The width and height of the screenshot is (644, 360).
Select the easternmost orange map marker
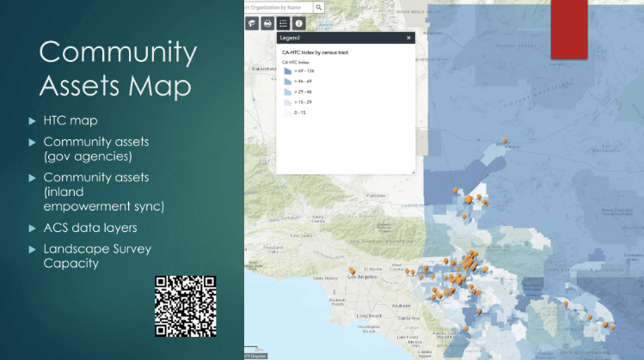(x=612, y=326)
